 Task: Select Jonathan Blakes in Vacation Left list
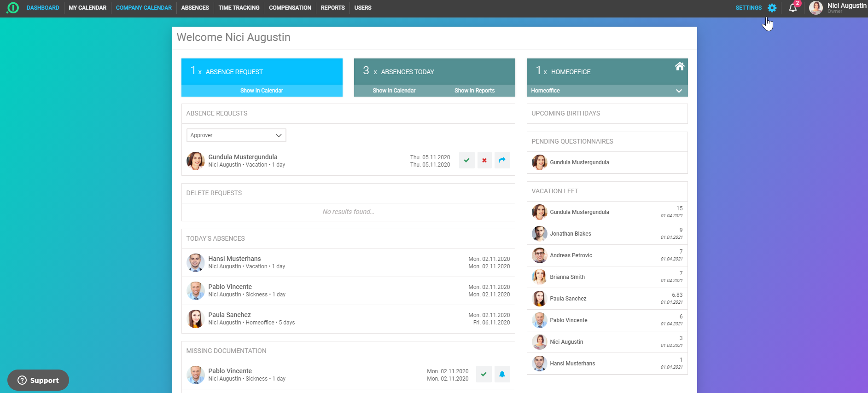(x=570, y=234)
